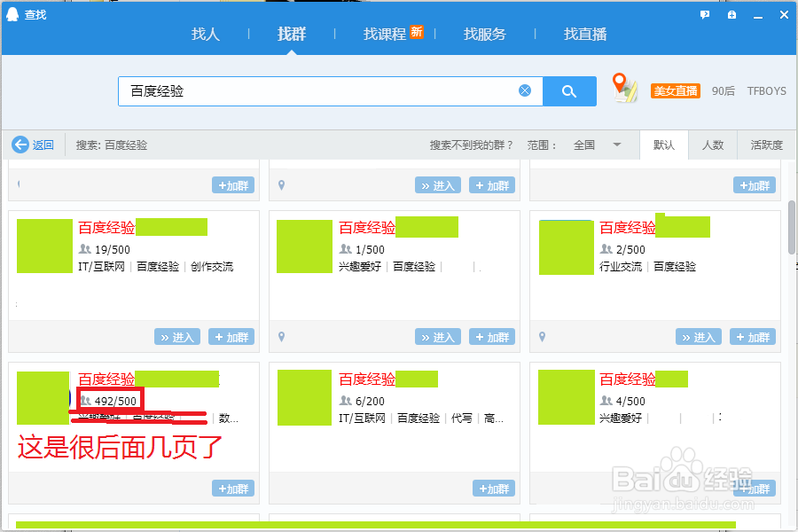Click the magnifier search button

click(569, 91)
